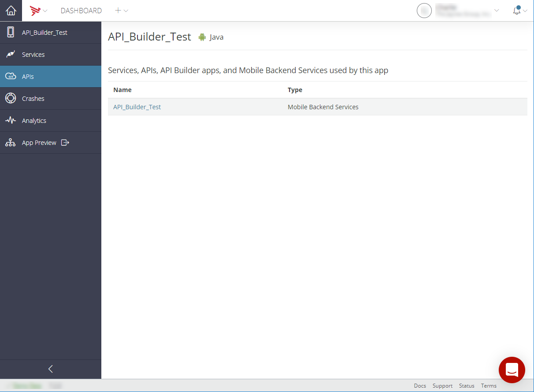The image size is (534, 392).
Task: Open the Docs link in the footer
Action: 419,385
